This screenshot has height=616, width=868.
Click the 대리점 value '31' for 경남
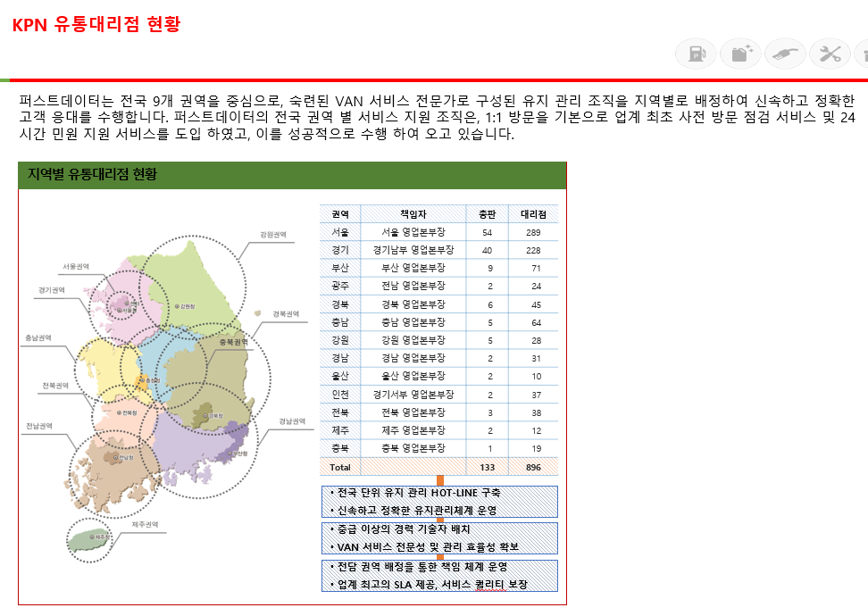(x=536, y=359)
